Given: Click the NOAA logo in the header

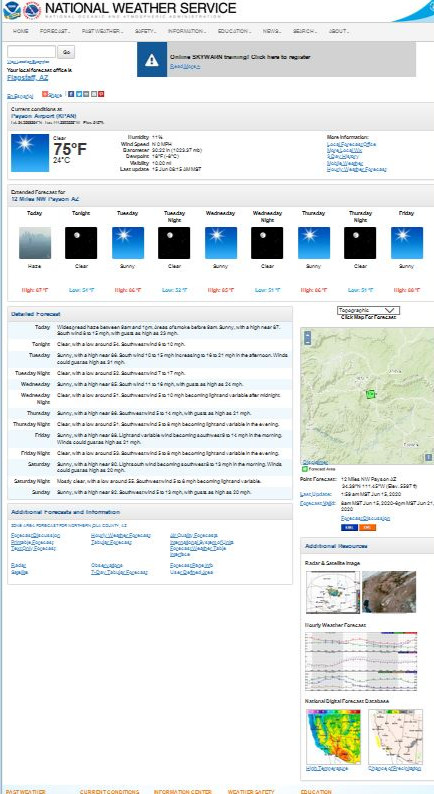Looking at the screenshot, I should (12, 10).
